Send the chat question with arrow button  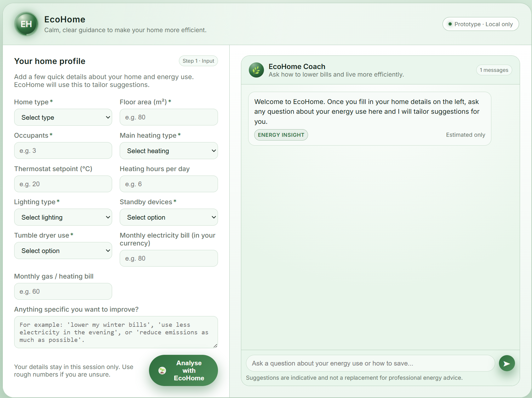[506, 363]
